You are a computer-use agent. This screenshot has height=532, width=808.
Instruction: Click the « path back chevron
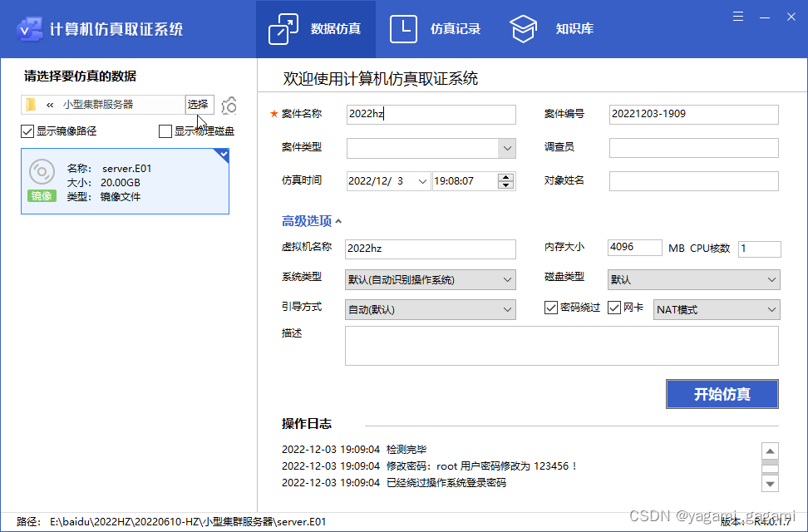50,105
